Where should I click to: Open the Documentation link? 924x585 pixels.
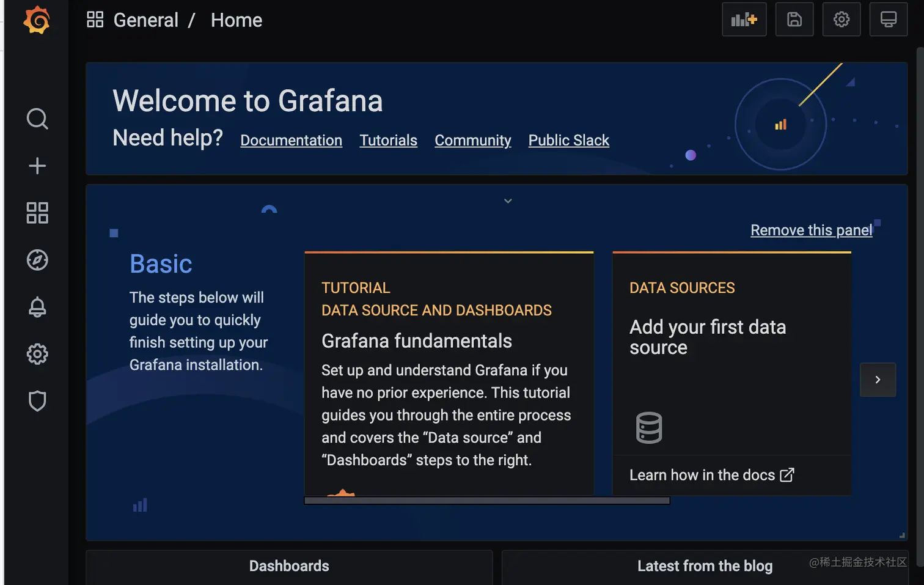pyautogui.click(x=291, y=140)
